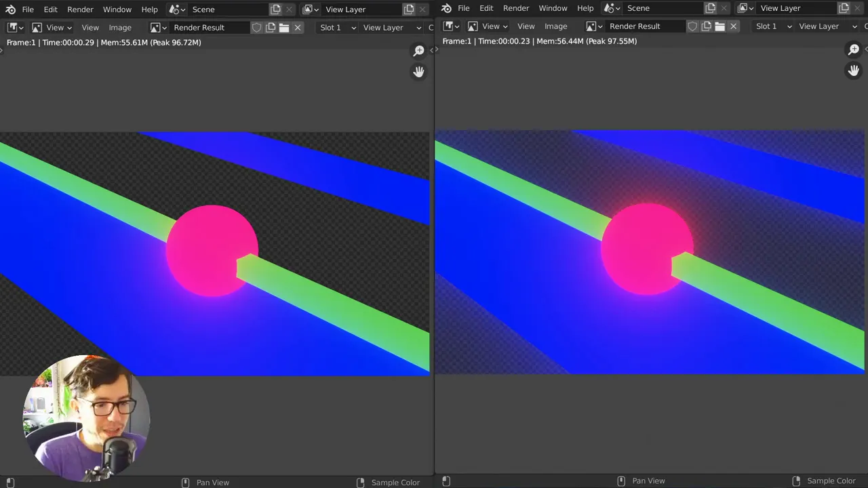The height and width of the screenshot is (488, 868).
Task: Open the View mode dropdown in the left image editor
Action: 52,28
